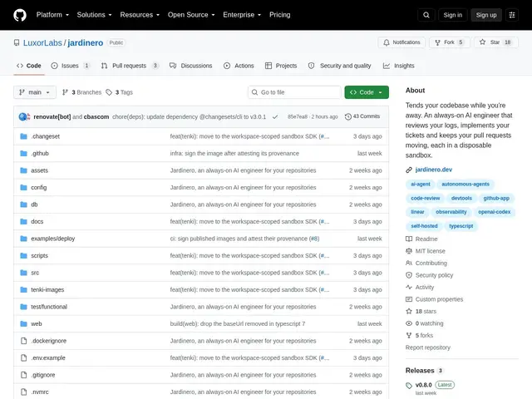The height and width of the screenshot is (399, 532).
Task: Open the Actions tab
Action: (x=239, y=66)
